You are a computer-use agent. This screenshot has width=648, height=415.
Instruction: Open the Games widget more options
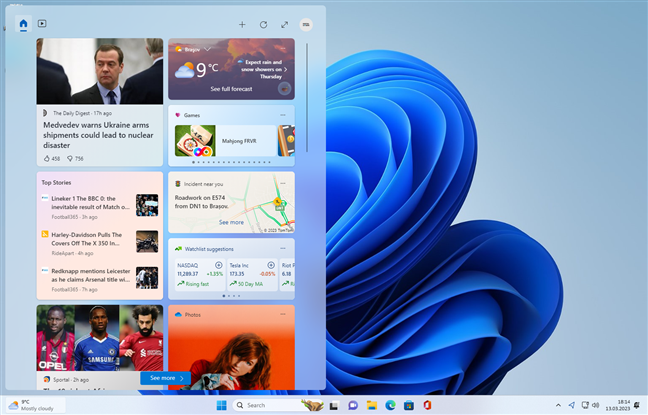(x=283, y=115)
